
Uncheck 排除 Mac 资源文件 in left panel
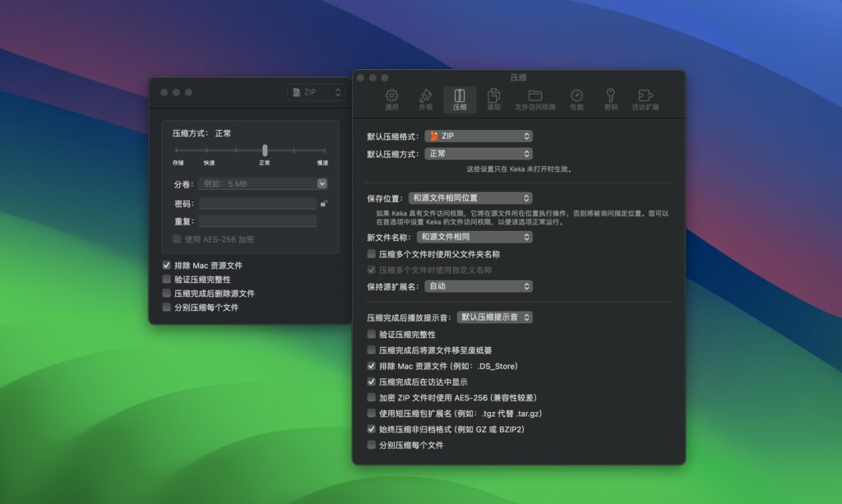pyautogui.click(x=167, y=266)
